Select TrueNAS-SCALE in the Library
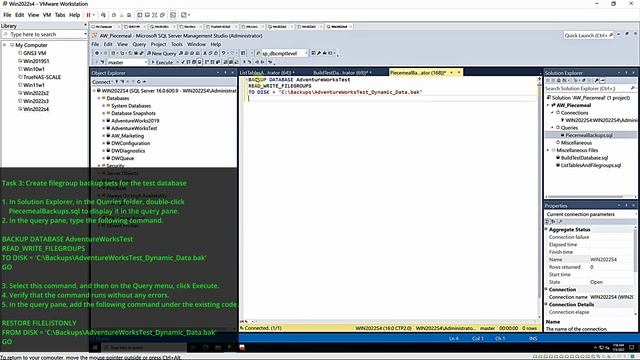The width and height of the screenshot is (640, 360). click(42, 77)
